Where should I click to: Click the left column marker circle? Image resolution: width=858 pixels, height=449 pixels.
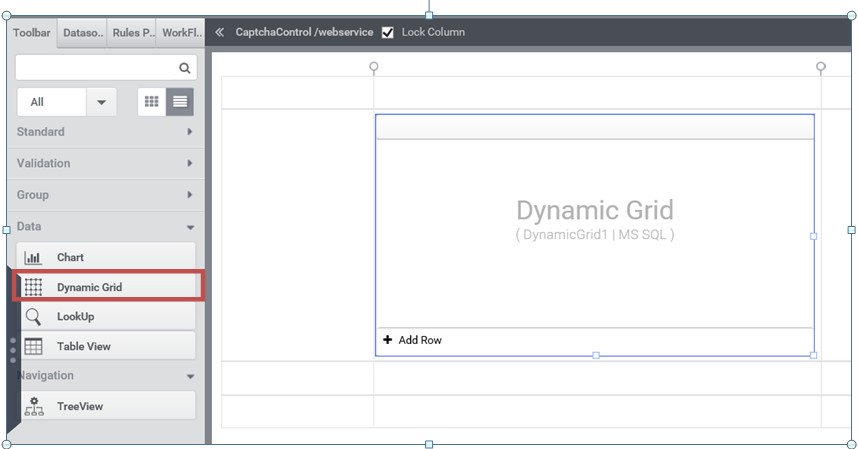click(374, 67)
